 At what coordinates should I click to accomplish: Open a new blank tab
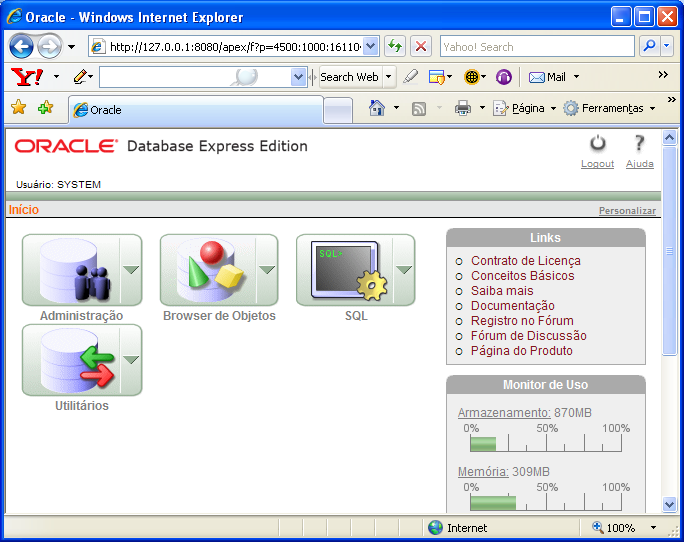click(338, 110)
